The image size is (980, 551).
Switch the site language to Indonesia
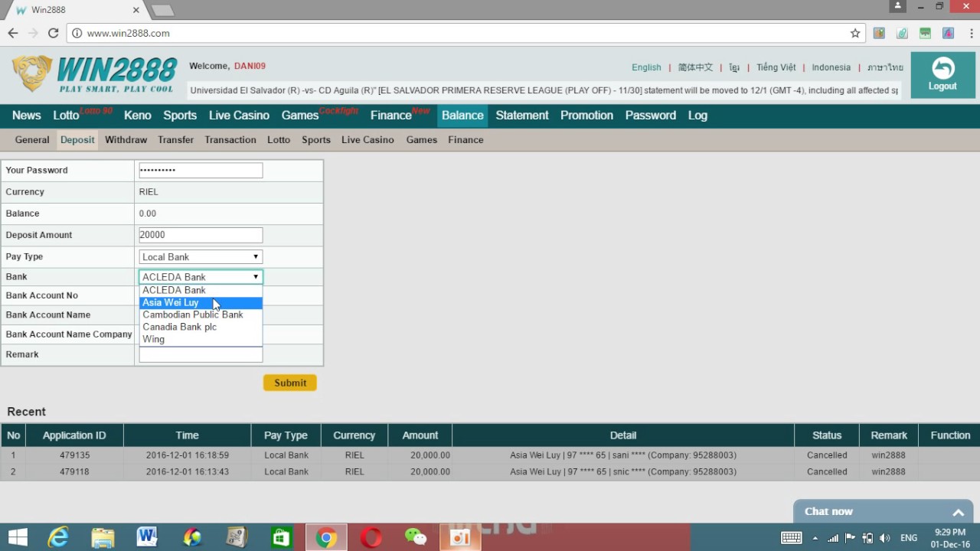pos(831,67)
